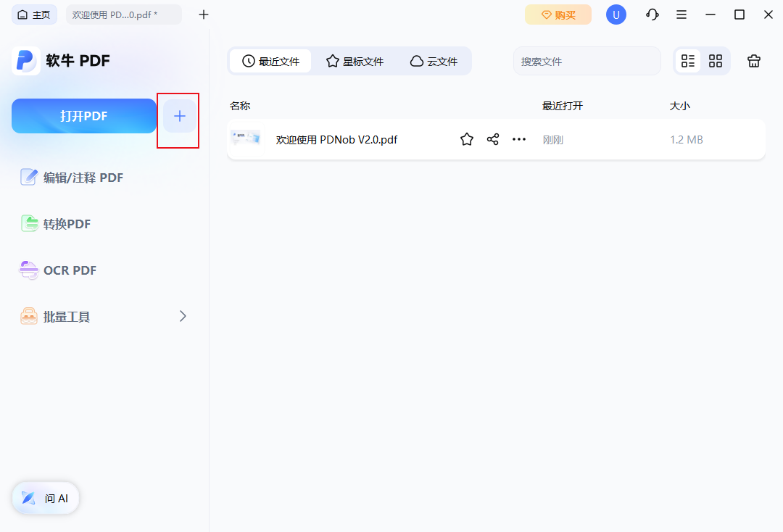783x532 pixels.
Task: Click the 软牛 PDF logo
Action: [26, 61]
